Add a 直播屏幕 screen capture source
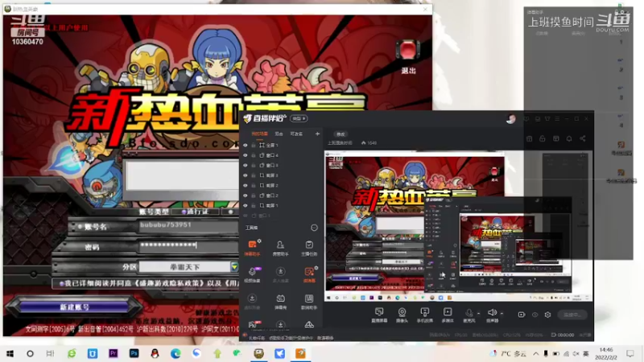This screenshot has height=362, width=644. (379, 315)
